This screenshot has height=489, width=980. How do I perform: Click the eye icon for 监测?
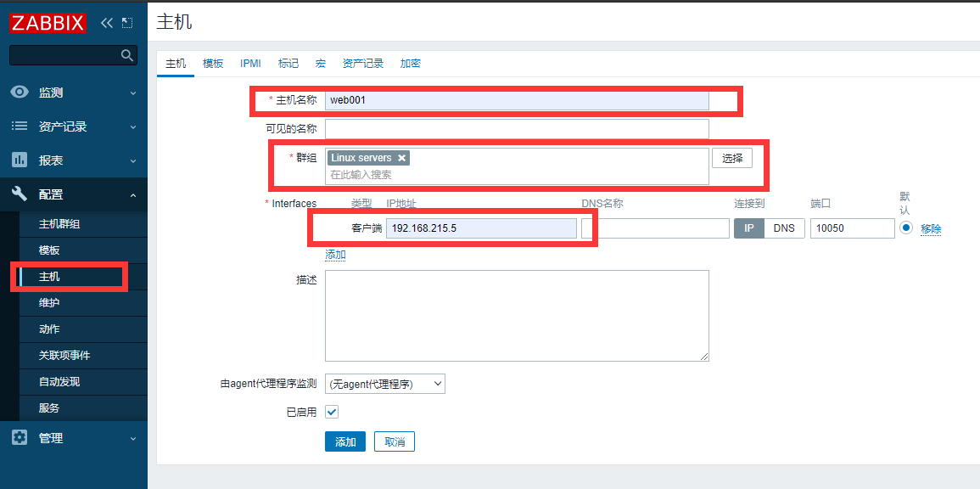(20, 93)
